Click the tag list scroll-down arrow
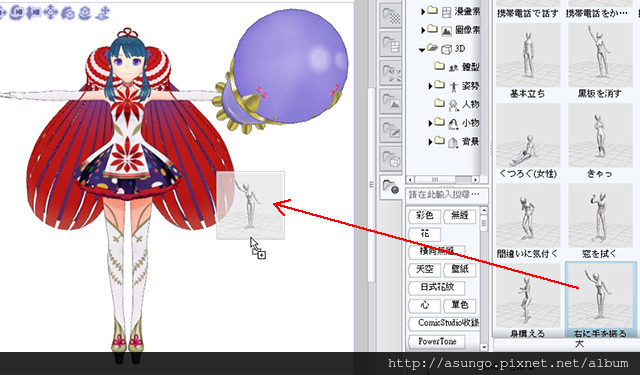The width and height of the screenshot is (640, 375). pyautogui.click(x=484, y=347)
